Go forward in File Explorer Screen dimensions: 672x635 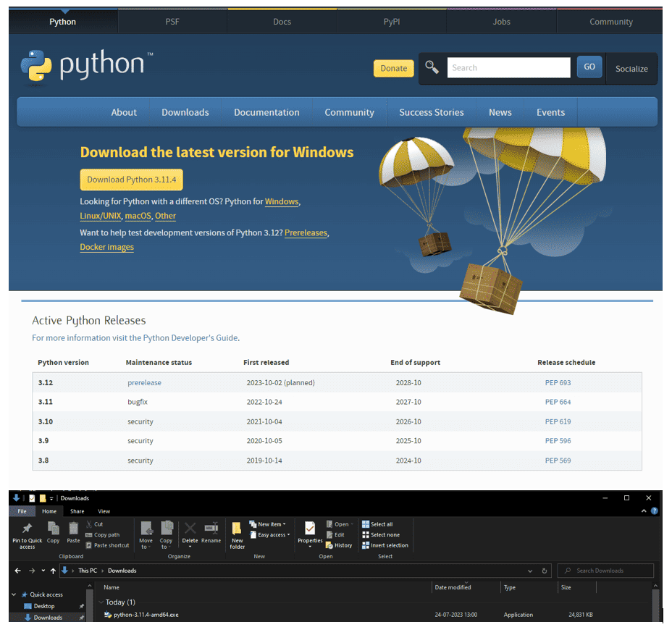32,571
